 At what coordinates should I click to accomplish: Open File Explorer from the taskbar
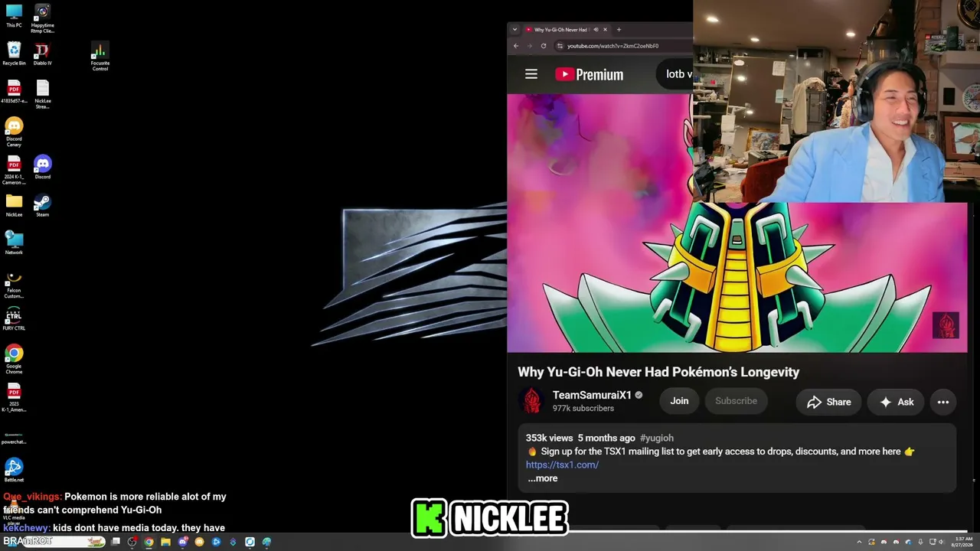[165, 542]
